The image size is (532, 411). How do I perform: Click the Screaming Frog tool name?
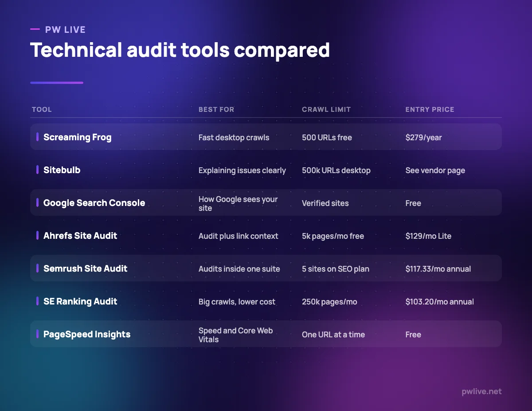[78, 137]
